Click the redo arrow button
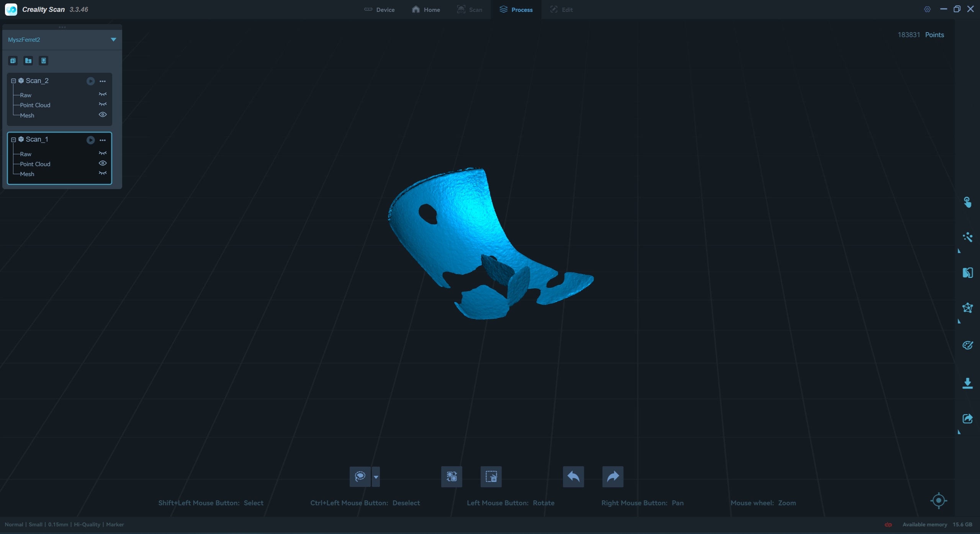 coord(612,477)
